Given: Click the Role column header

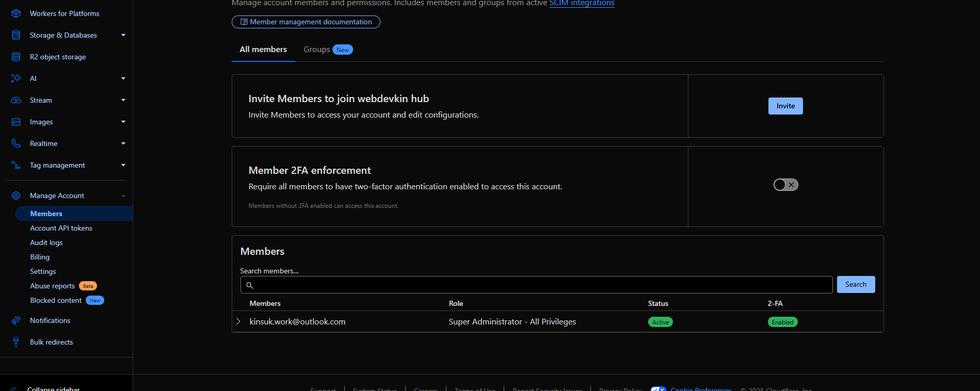Looking at the screenshot, I should pyautogui.click(x=456, y=303).
